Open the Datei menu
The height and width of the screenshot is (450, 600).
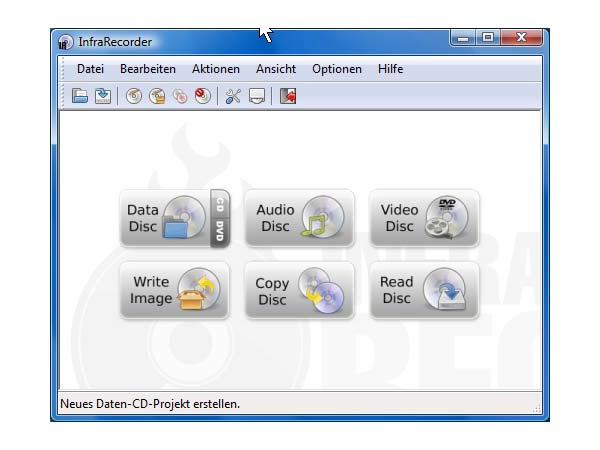(90, 69)
